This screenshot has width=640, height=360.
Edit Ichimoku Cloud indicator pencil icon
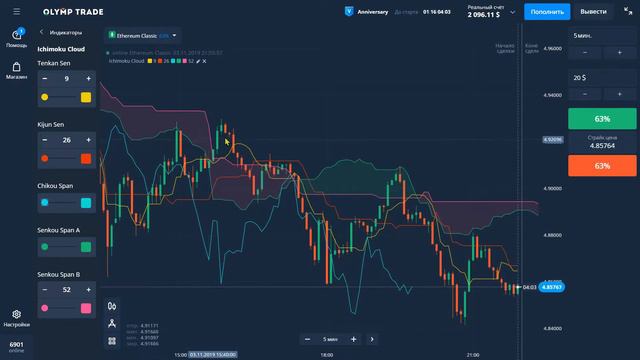pos(198,61)
